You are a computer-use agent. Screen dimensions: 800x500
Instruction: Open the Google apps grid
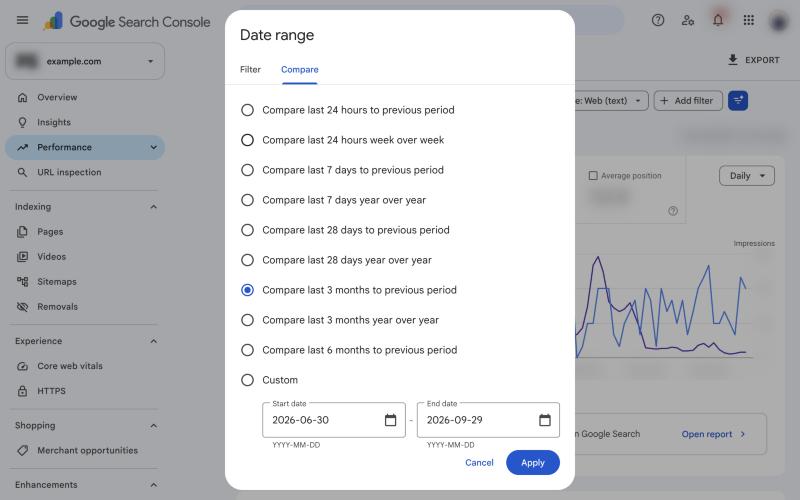(748, 20)
